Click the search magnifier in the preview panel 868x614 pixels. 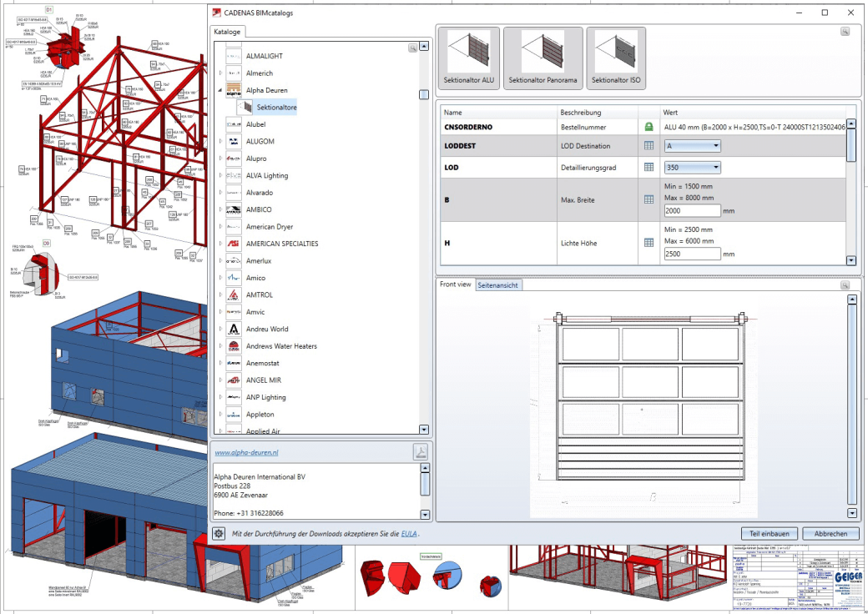point(845,284)
